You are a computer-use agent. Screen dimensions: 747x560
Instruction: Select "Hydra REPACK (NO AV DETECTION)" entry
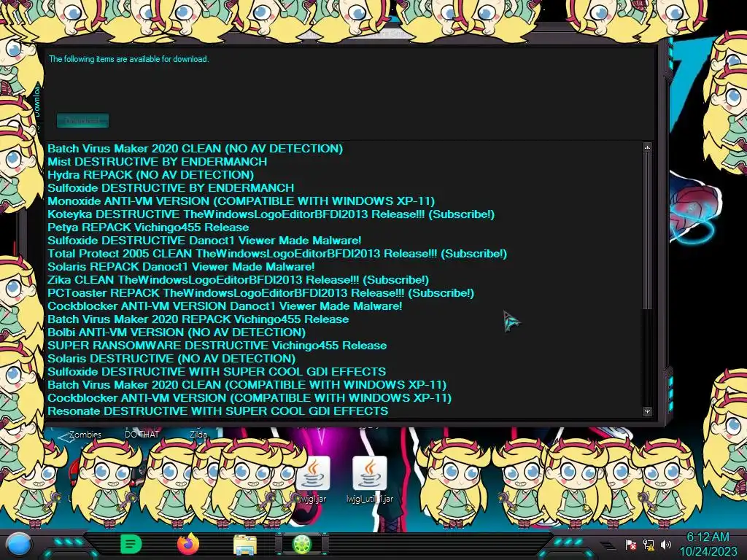150,175
